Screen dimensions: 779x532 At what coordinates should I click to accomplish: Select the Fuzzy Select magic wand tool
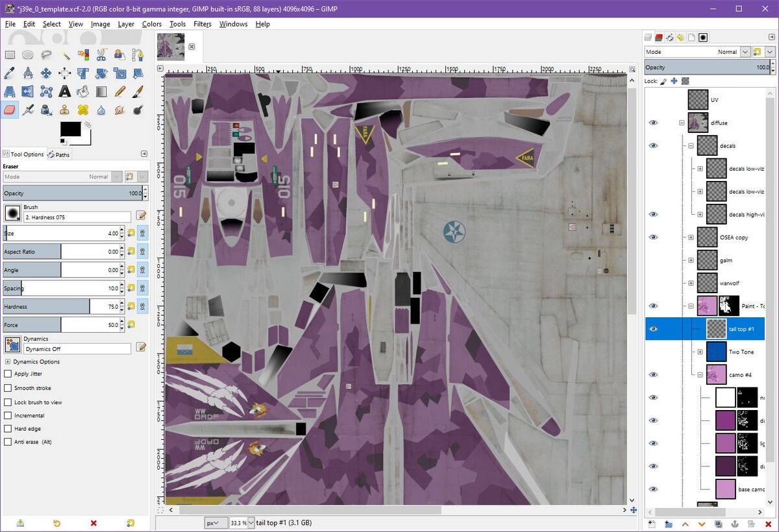(65, 55)
